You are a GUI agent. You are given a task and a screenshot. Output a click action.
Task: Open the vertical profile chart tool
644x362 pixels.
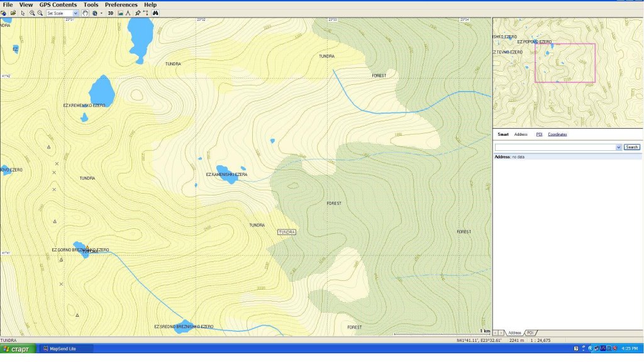[x=120, y=13]
